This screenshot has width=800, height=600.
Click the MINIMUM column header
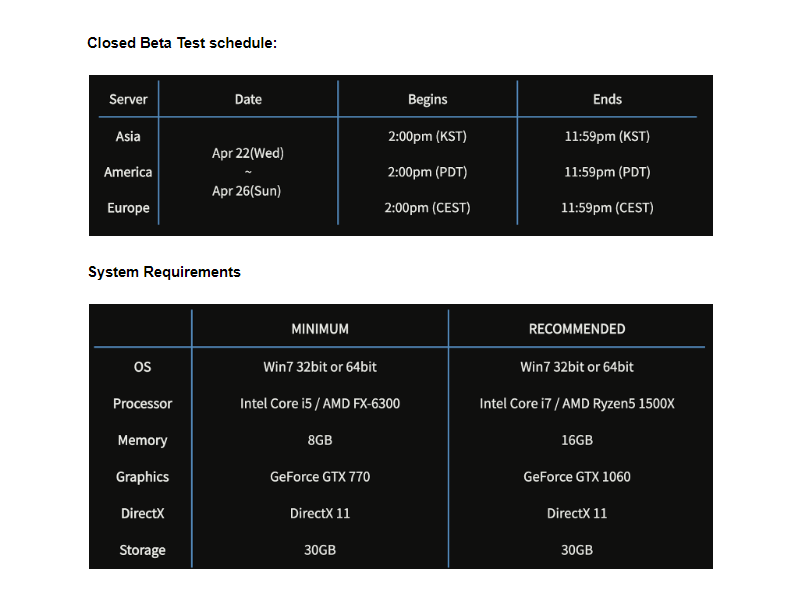click(x=320, y=329)
